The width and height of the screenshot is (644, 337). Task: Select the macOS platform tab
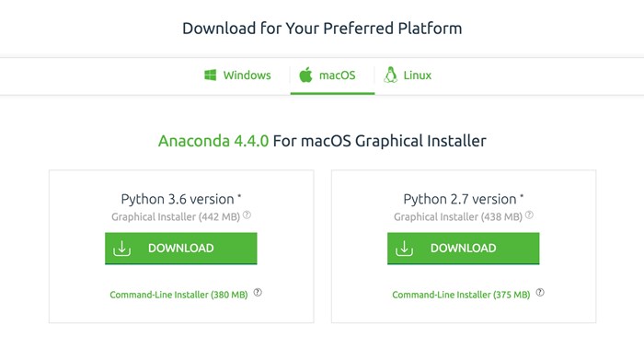[x=332, y=76]
